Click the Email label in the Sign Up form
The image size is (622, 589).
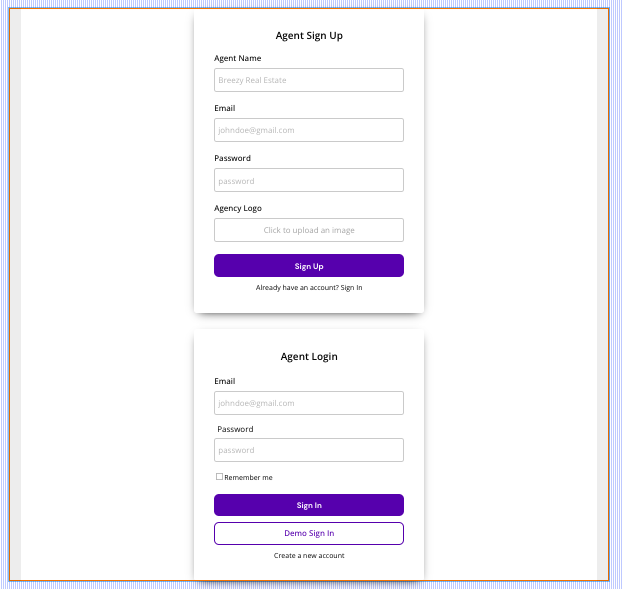click(x=225, y=108)
